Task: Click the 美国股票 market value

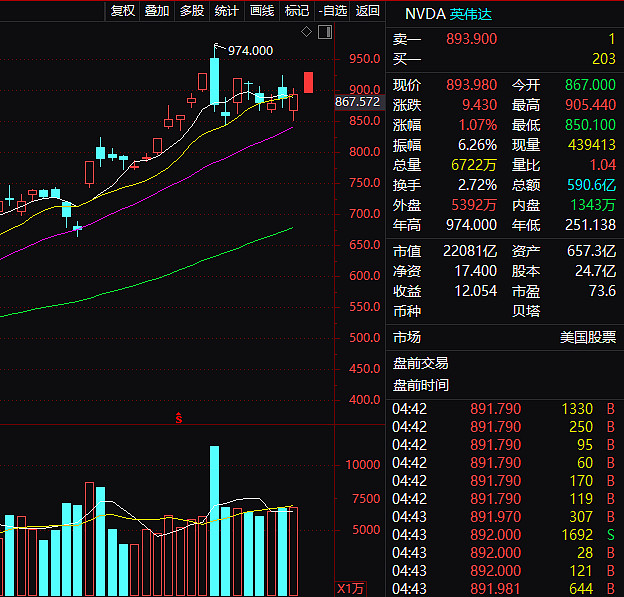Action: coord(588,338)
